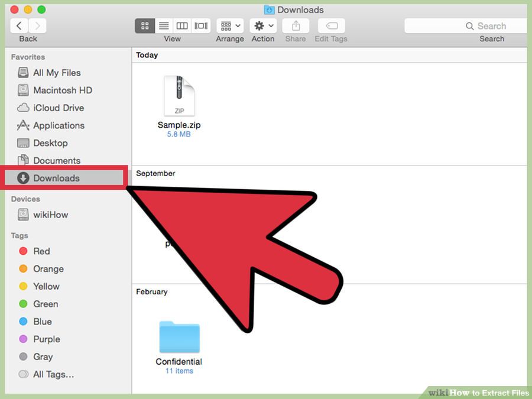Click the wikiHow disk icon
532x399 pixels.
[23, 215]
